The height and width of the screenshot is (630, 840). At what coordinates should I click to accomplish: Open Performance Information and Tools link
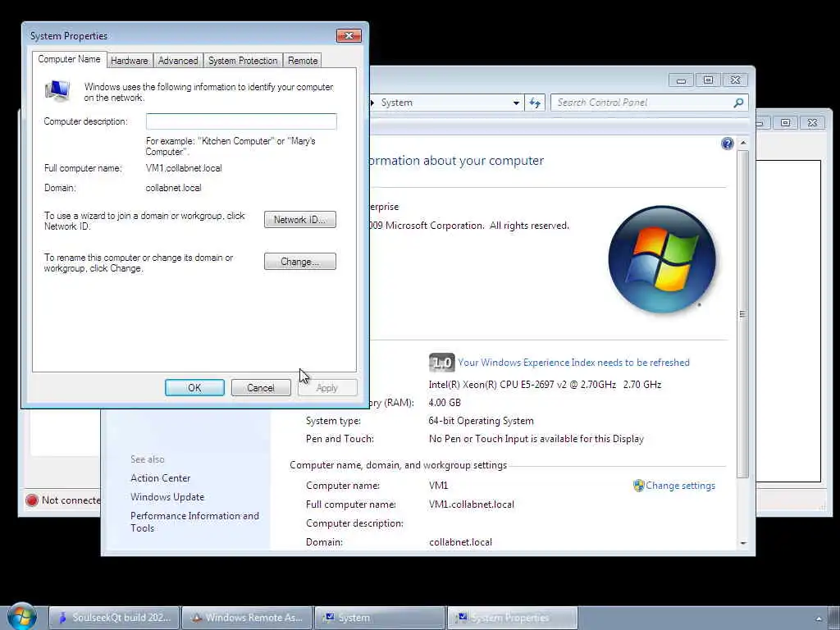(x=194, y=522)
